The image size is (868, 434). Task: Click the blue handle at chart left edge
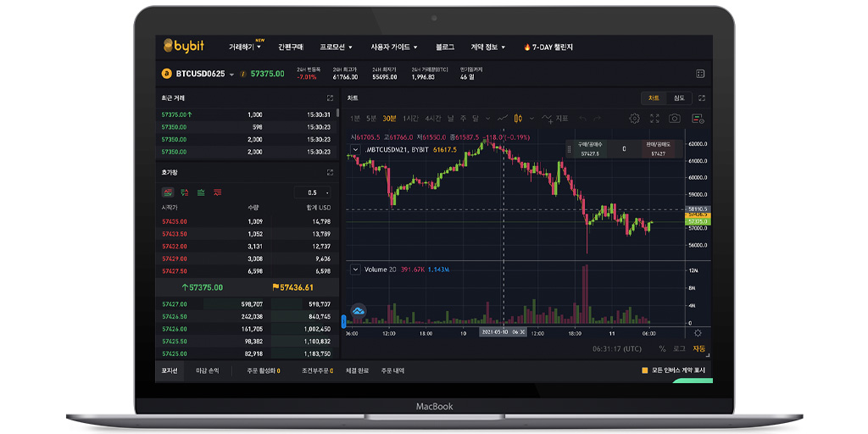pyautogui.click(x=344, y=321)
